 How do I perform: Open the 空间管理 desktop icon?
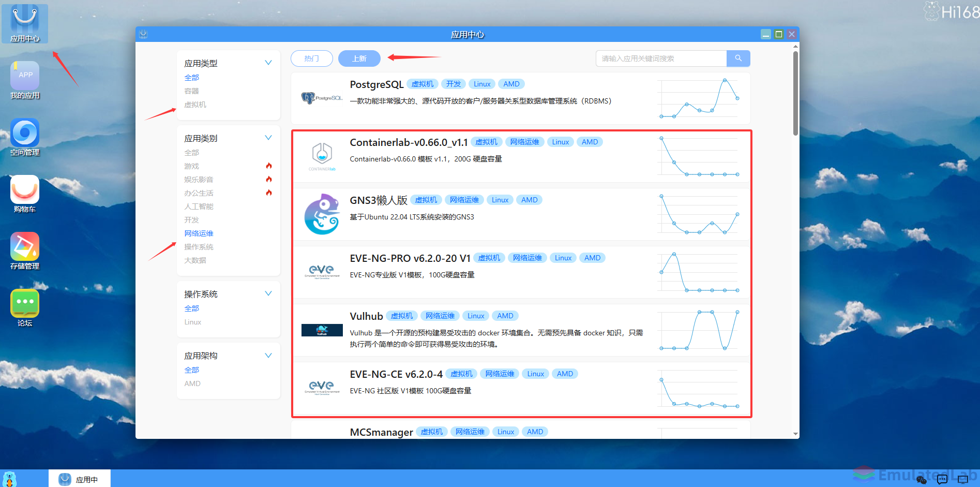tap(25, 137)
